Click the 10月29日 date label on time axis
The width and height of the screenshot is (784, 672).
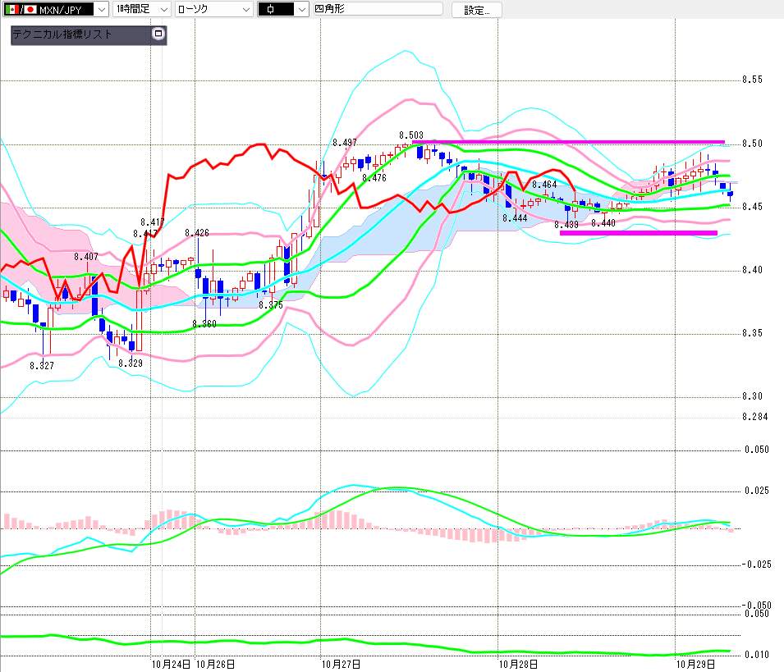point(695,664)
